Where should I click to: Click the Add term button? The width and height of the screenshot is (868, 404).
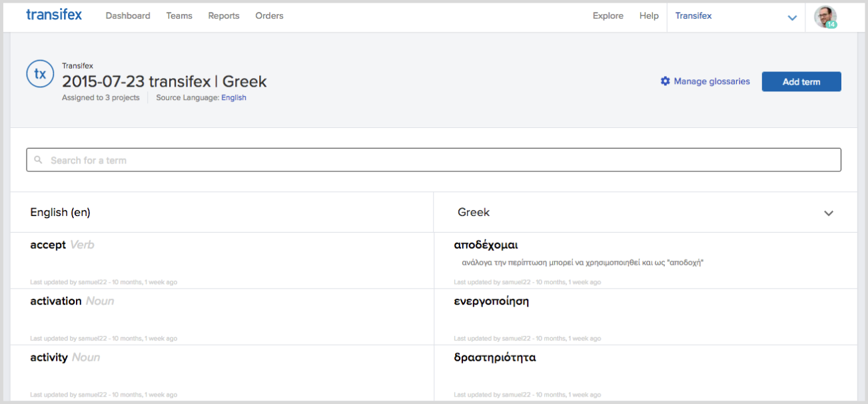801,81
